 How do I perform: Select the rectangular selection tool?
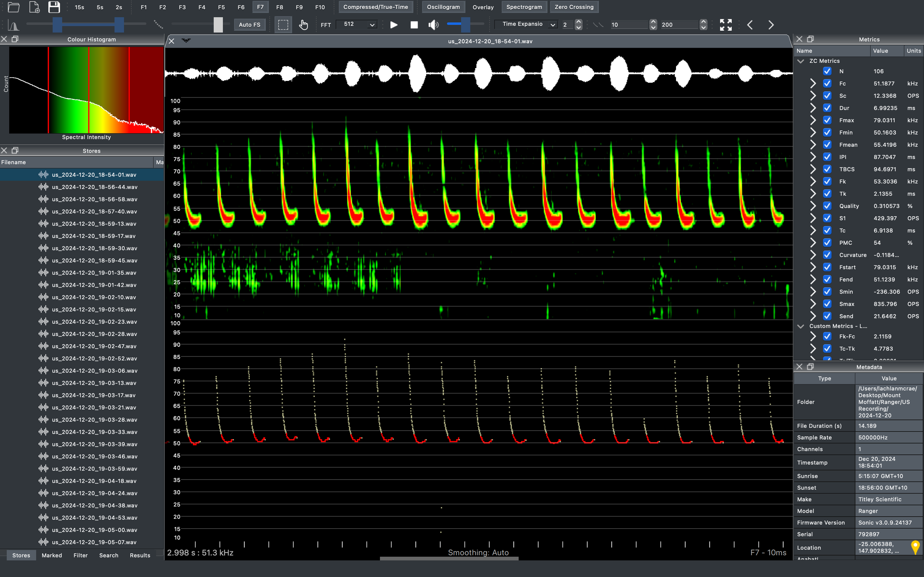click(283, 25)
